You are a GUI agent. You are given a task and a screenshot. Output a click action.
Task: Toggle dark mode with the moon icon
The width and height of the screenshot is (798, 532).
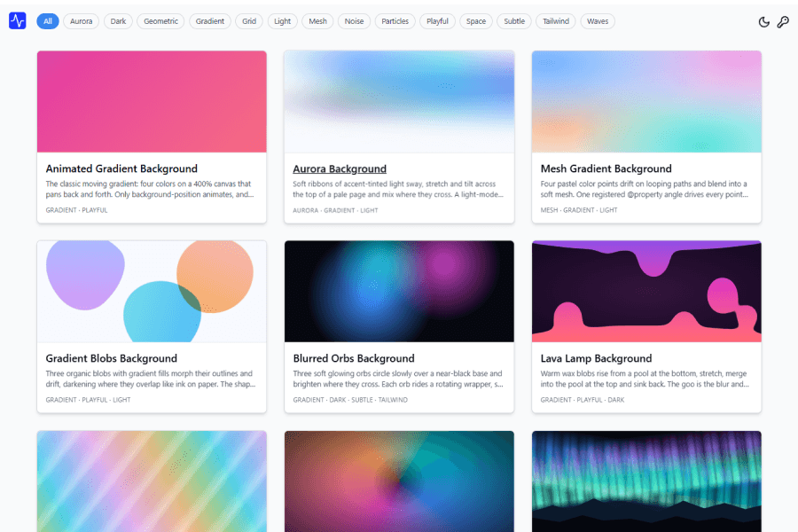[x=764, y=21]
